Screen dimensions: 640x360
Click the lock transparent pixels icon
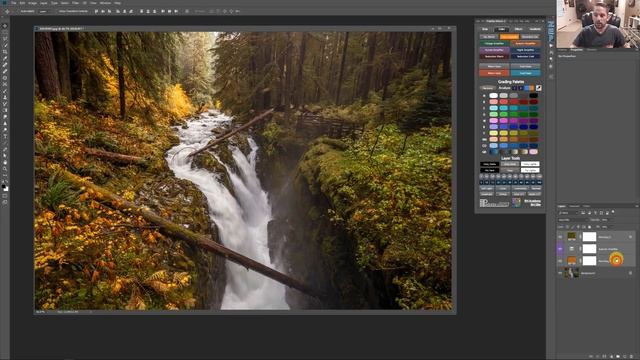(567, 227)
